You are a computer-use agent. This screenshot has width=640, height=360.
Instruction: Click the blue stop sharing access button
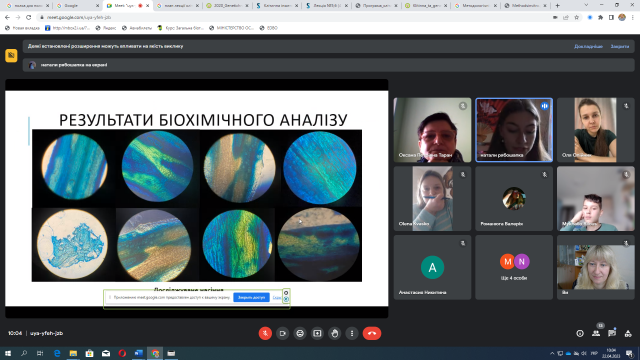[251, 298]
